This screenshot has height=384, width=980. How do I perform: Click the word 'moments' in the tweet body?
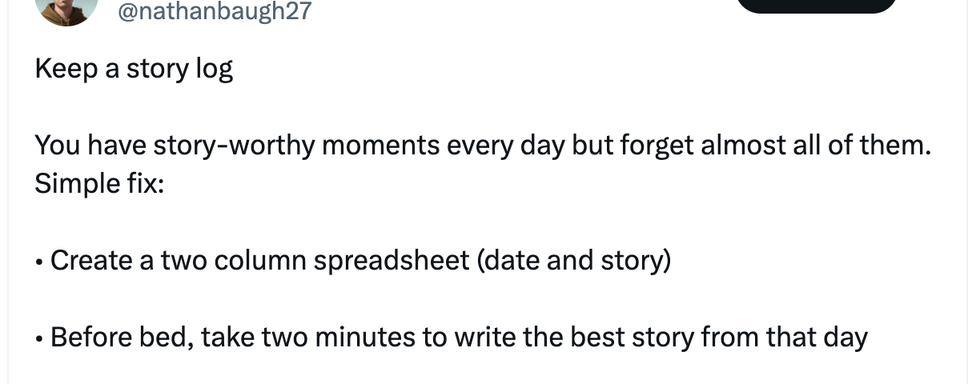pos(374,146)
